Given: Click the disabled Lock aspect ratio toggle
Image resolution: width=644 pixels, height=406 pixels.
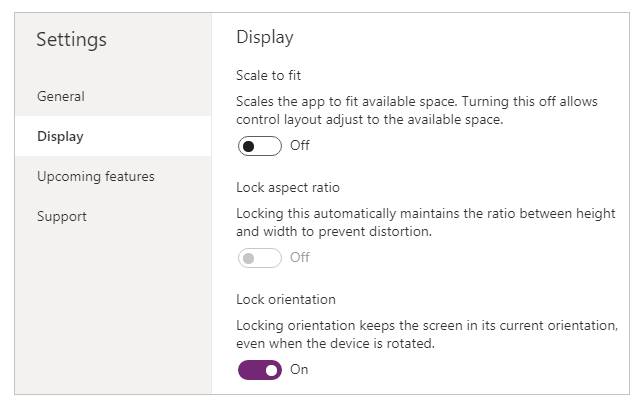Looking at the screenshot, I should (259, 258).
